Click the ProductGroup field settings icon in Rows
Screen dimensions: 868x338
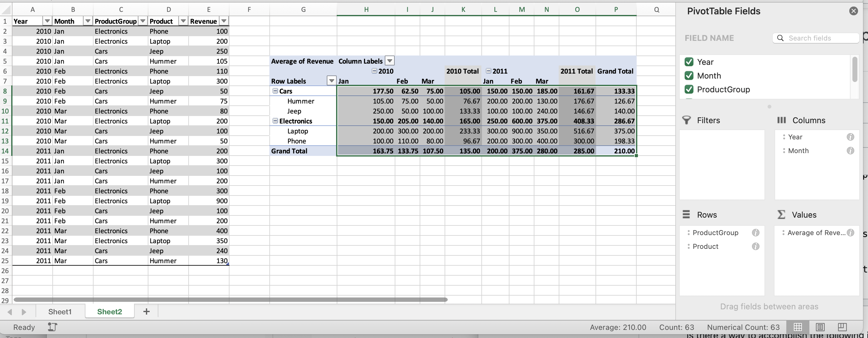pyautogui.click(x=755, y=232)
